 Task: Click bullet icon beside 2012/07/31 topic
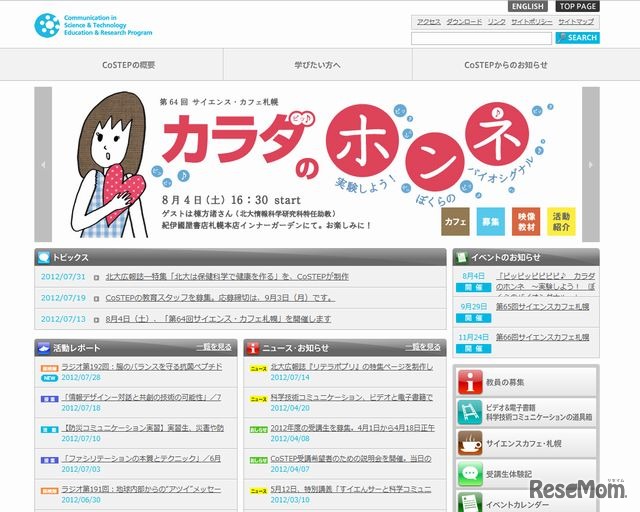point(96,278)
